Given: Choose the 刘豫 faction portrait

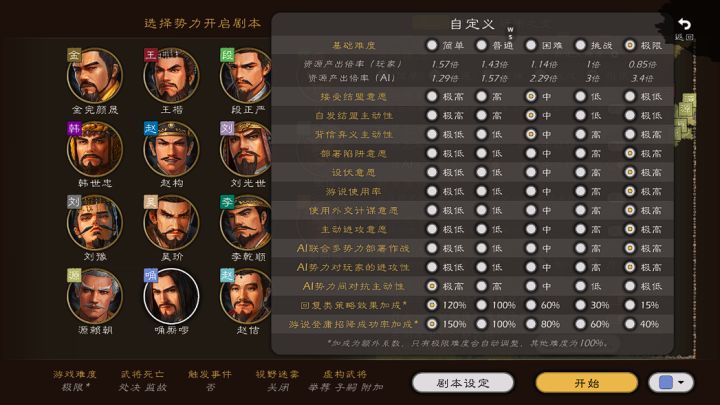Looking at the screenshot, I should pos(95,223).
